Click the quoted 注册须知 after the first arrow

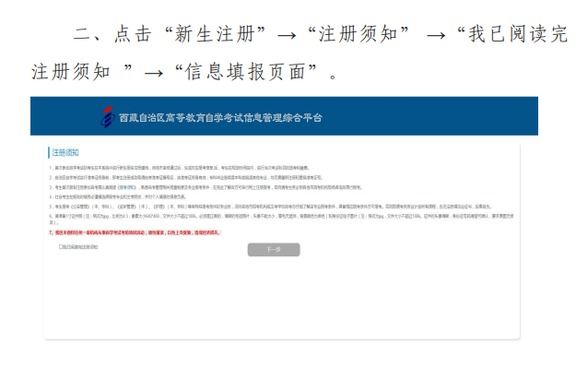(359, 34)
